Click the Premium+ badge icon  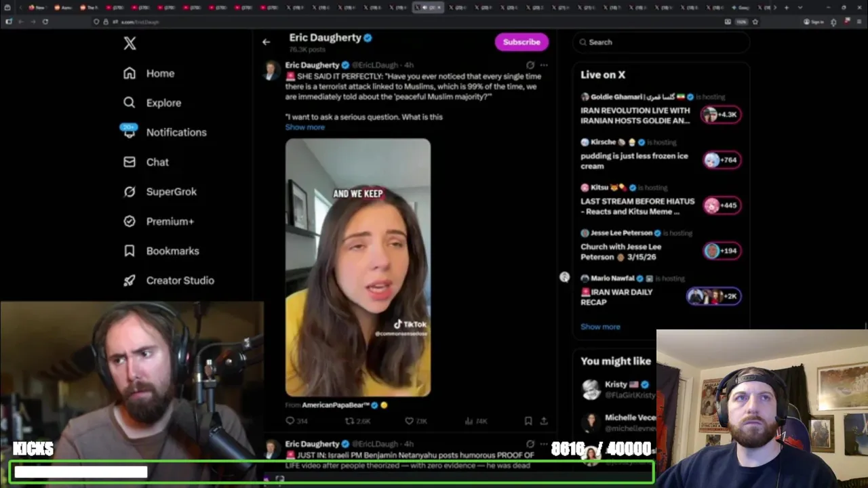click(130, 221)
